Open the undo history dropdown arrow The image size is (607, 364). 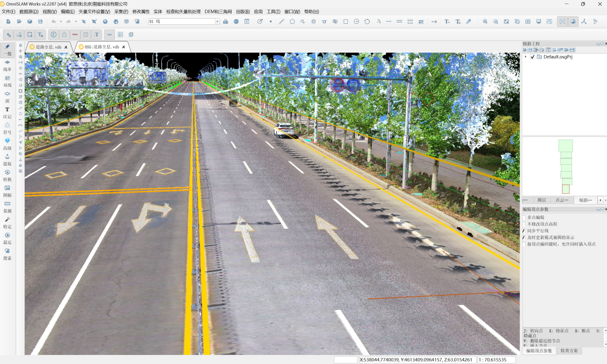(61, 22)
